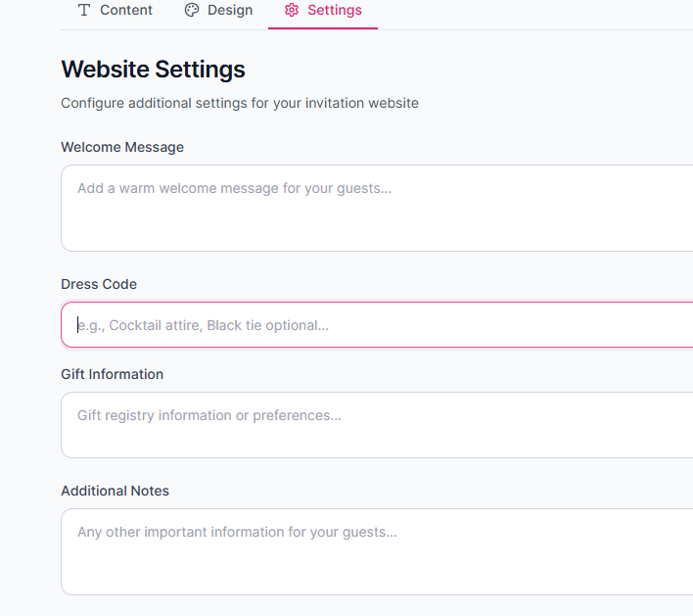Image resolution: width=693 pixels, height=616 pixels.
Task: Focus the Gift Information text area
Action: (377, 425)
